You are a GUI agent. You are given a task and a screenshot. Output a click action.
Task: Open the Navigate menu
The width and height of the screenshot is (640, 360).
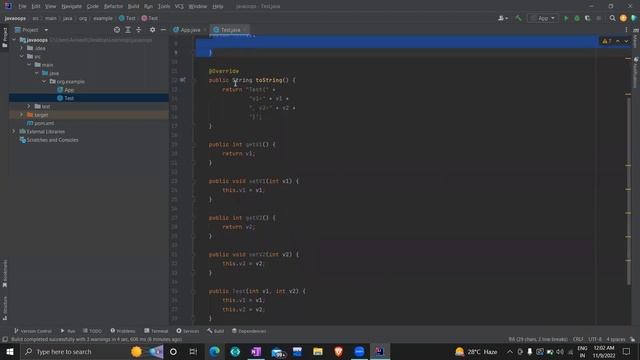tap(71, 6)
